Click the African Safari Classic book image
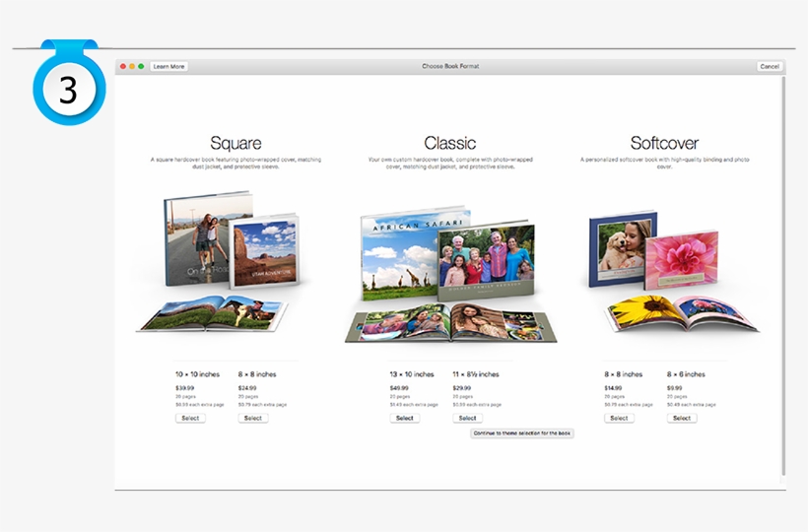Viewport: 808px width, 532px height. 448,274
